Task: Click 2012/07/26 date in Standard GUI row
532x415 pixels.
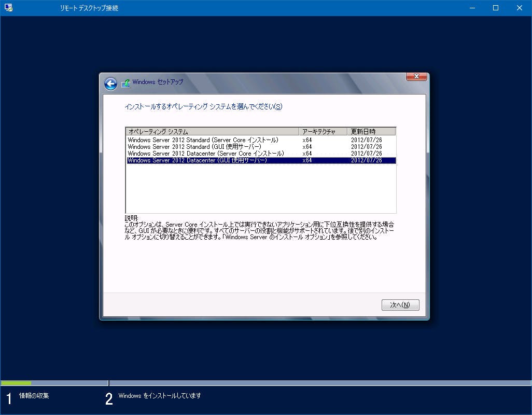Action: (367, 147)
